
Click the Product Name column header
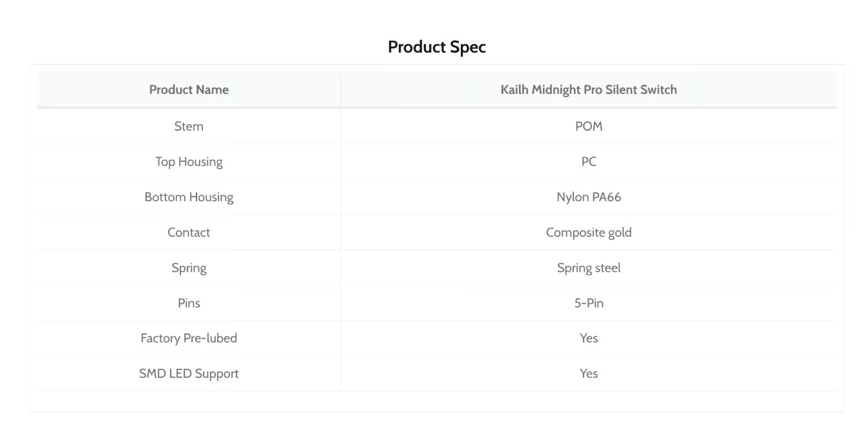tap(189, 90)
